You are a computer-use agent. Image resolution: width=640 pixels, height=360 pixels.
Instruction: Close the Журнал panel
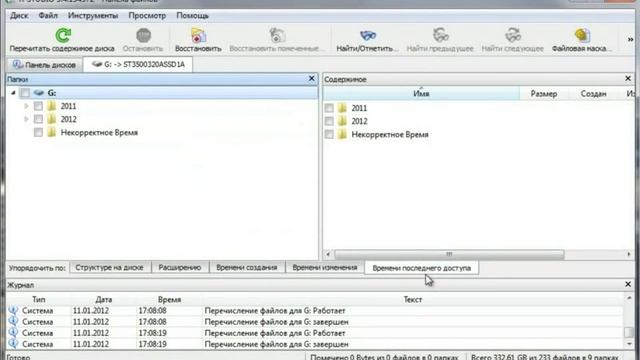coord(628,284)
